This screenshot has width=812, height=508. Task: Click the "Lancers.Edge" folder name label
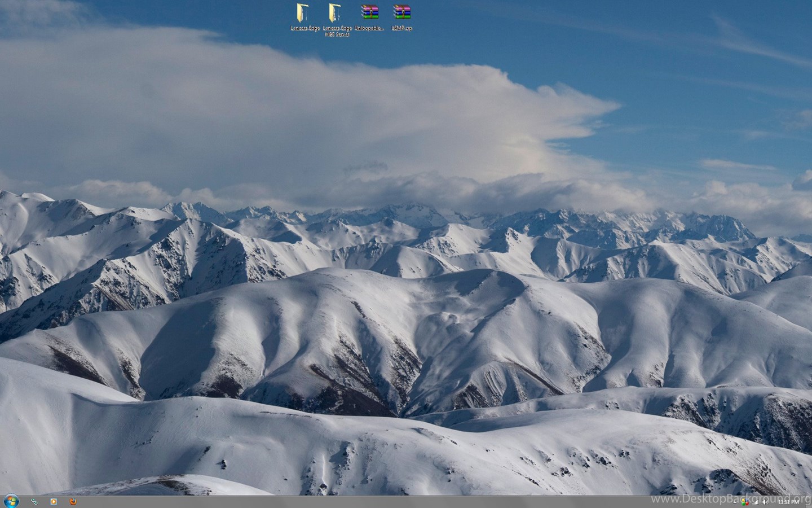pos(305,28)
